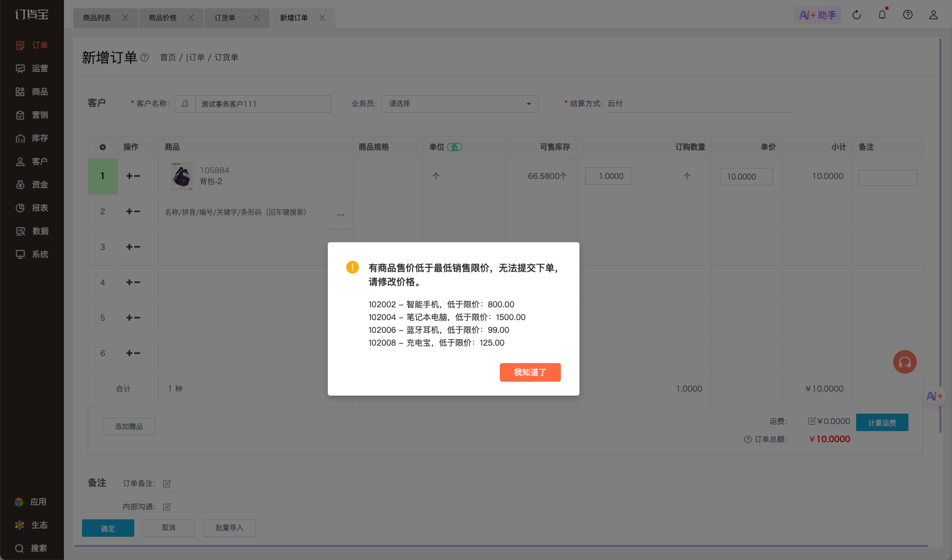Open the 数据 sidebar menu
The height and width of the screenshot is (560, 952).
tap(32, 231)
